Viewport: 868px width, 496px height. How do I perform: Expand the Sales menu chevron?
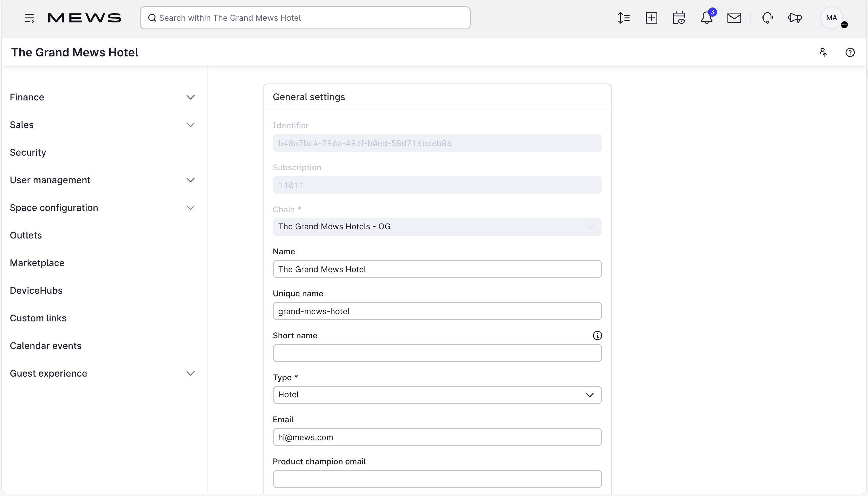pyautogui.click(x=191, y=125)
